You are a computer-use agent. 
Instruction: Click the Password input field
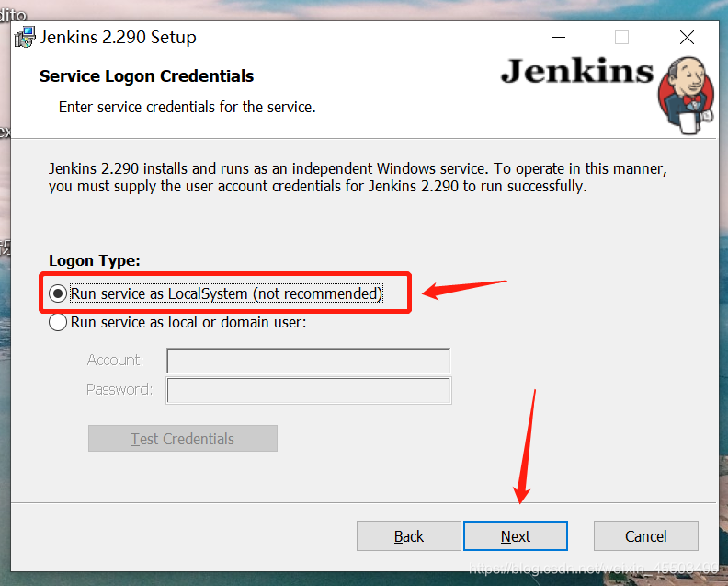click(x=309, y=390)
